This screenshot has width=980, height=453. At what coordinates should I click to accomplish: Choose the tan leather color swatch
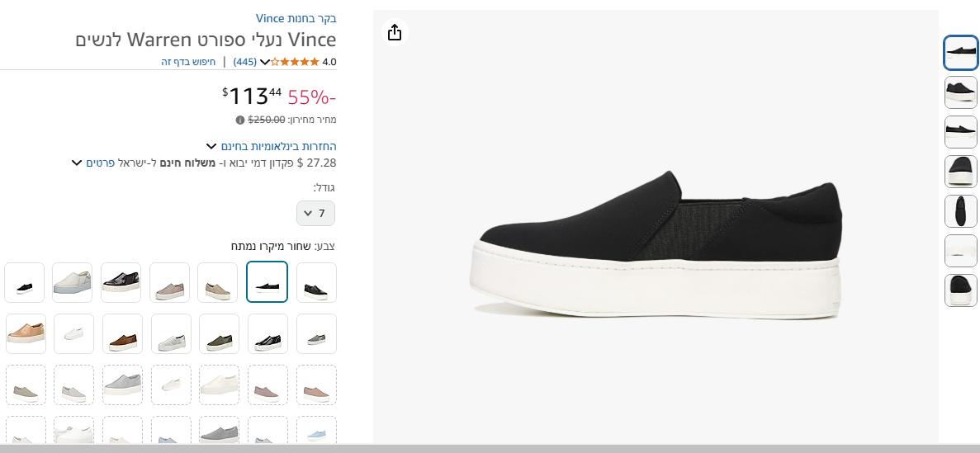pyautogui.click(x=25, y=333)
